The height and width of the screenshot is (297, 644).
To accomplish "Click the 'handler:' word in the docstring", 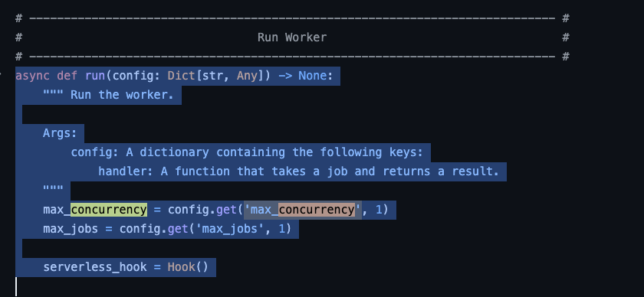I will 126,171.
